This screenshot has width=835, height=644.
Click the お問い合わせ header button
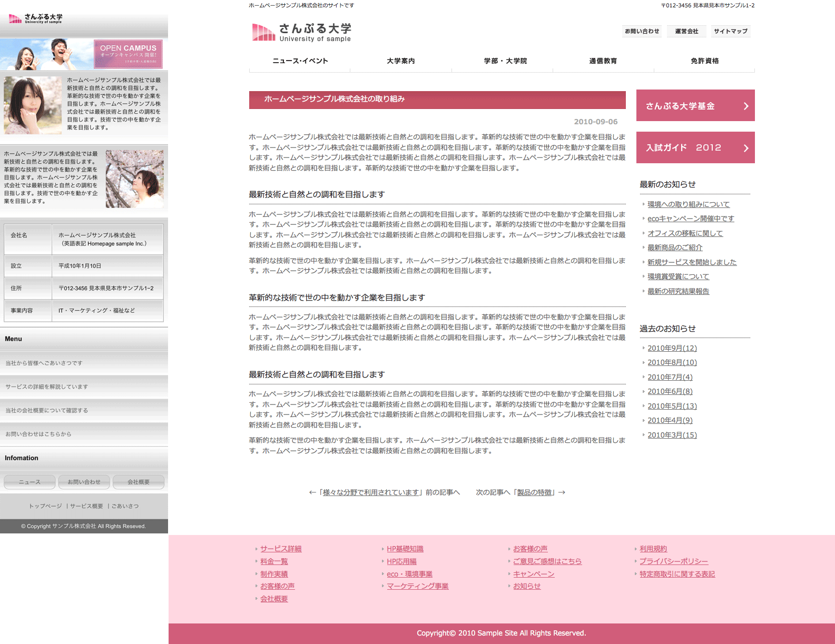click(642, 32)
